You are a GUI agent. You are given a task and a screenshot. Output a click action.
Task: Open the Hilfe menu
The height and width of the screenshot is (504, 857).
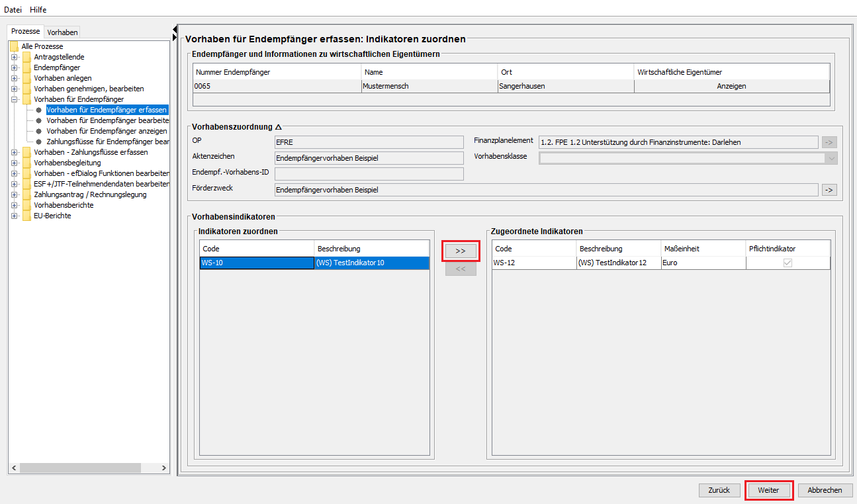[38, 10]
